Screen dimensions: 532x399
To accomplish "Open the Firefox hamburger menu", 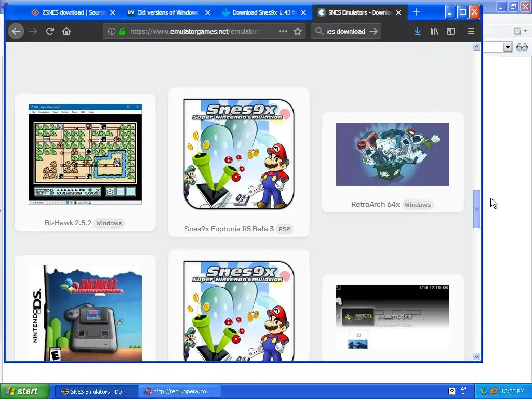I will tap(471, 32).
